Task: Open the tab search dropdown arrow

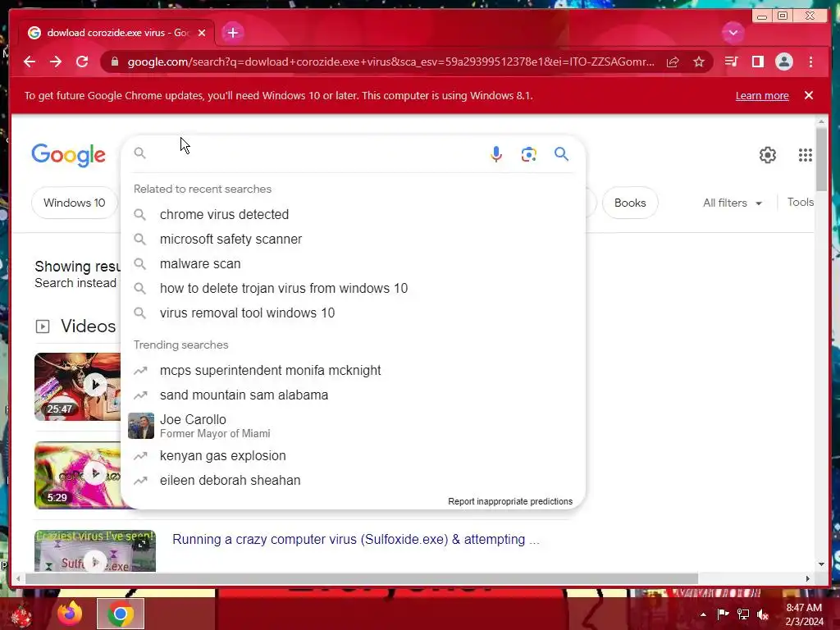Action: (733, 33)
